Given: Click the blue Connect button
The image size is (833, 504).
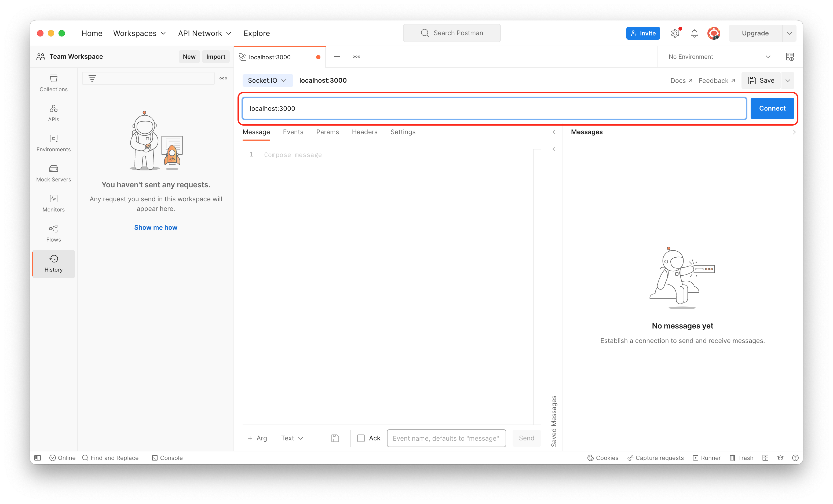Looking at the screenshot, I should tap(772, 108).
